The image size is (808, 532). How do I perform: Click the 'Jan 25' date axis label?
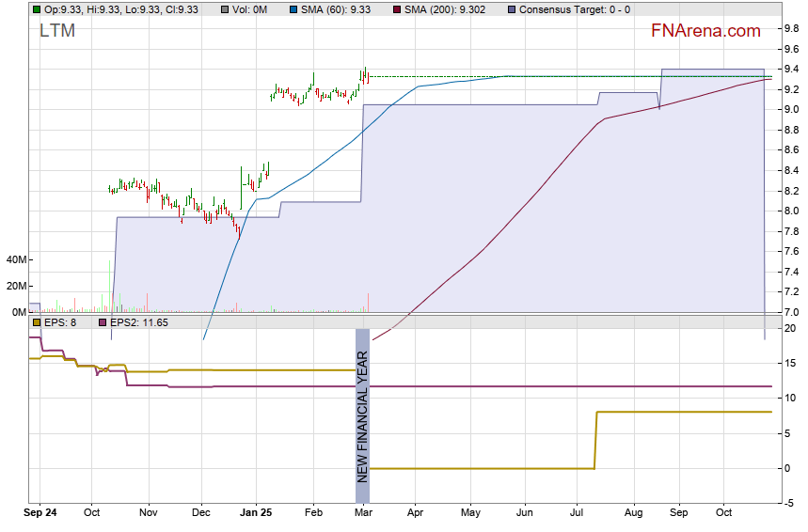click(259, 514)
